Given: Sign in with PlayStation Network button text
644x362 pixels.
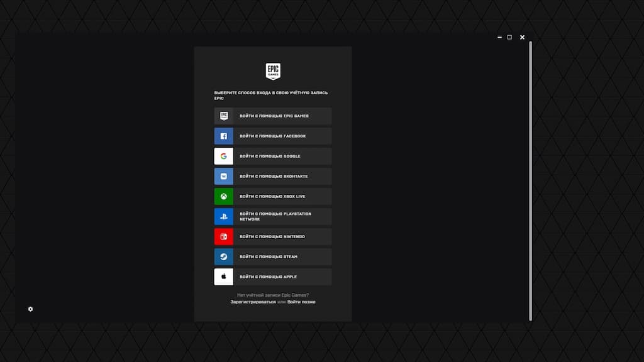Looking at the screenshot, I should [x=275, y=217].
